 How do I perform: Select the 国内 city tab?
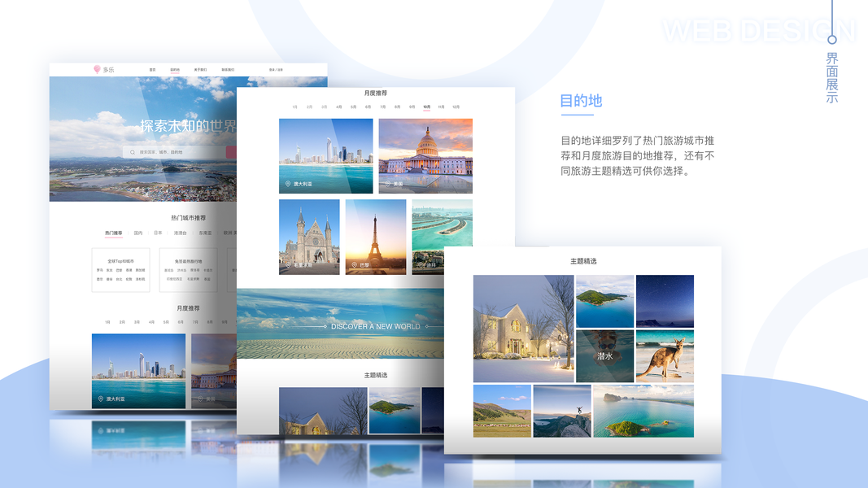coord(138,233)
